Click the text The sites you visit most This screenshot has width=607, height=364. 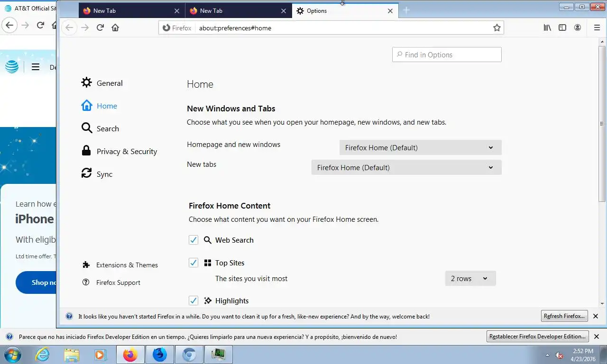[x=251, y=279]
